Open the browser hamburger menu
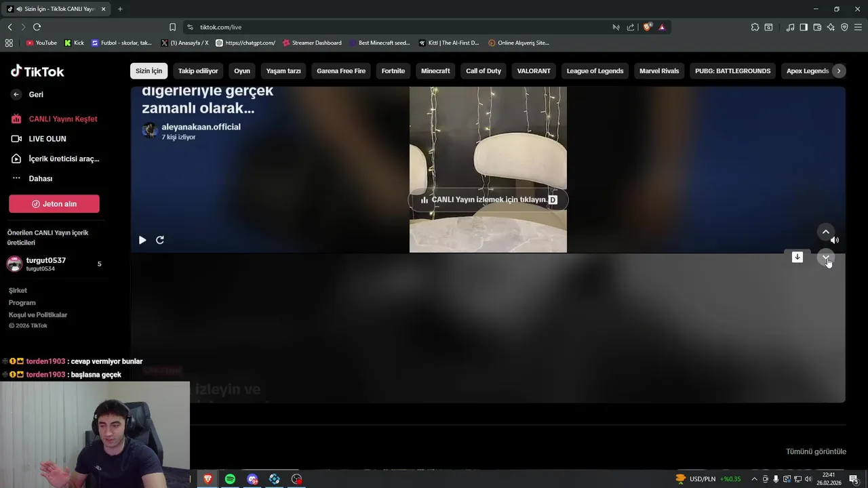The image size is (868, 488). pos(858,27)
